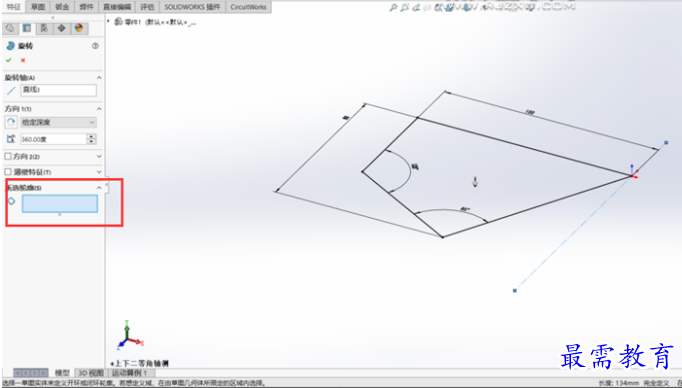Open the 给定深度 revolve type dropdown
Image resolution: width=682 pixels, height=388 pixels.
[58, 122]
